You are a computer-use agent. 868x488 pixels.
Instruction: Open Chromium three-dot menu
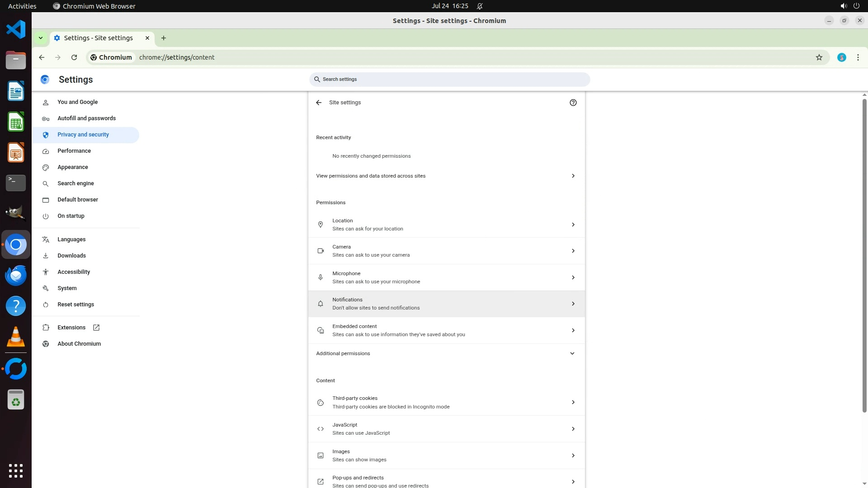pos(858,57)
